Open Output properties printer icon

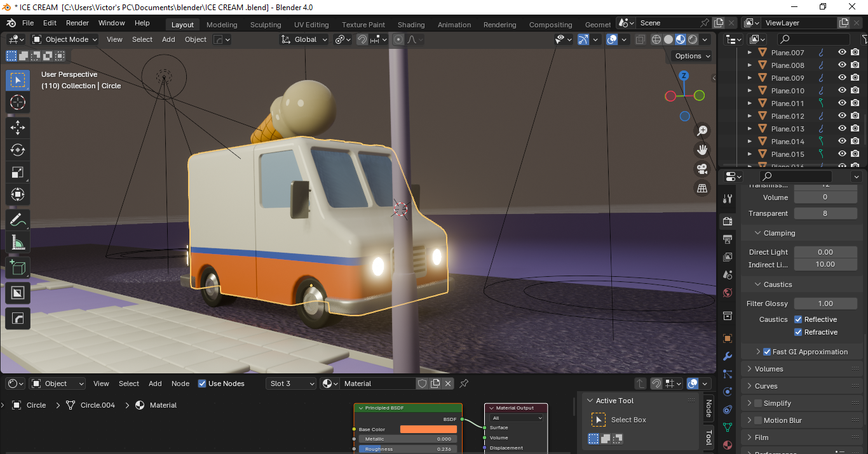point(728,239)
